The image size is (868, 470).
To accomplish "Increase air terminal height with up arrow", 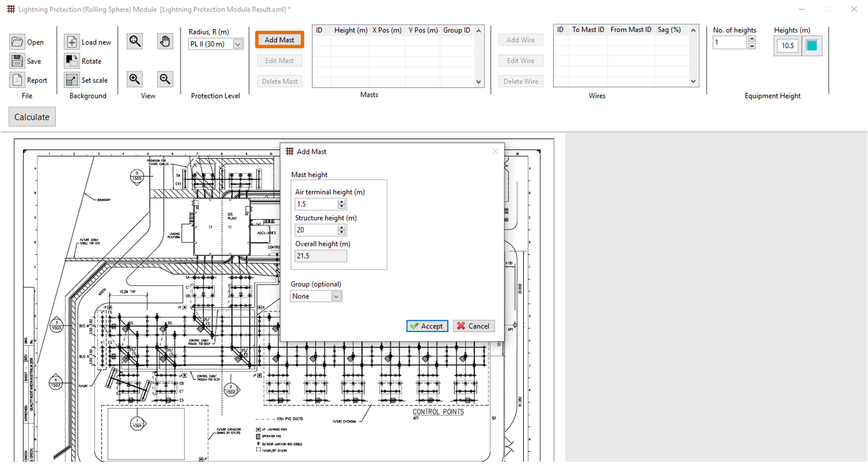I will tap(342, 201).
